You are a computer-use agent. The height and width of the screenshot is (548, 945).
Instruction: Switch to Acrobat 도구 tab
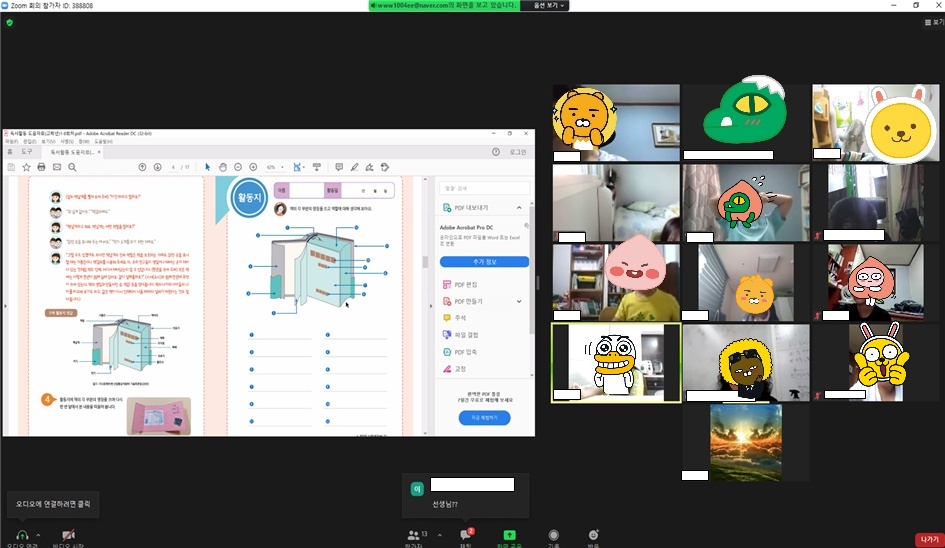tap(27, 152)
